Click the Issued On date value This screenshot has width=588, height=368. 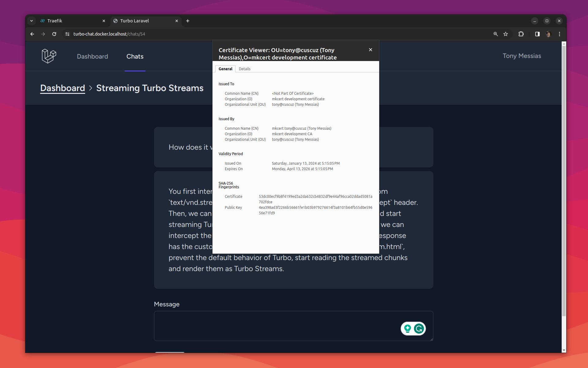(x=306, y=163)
